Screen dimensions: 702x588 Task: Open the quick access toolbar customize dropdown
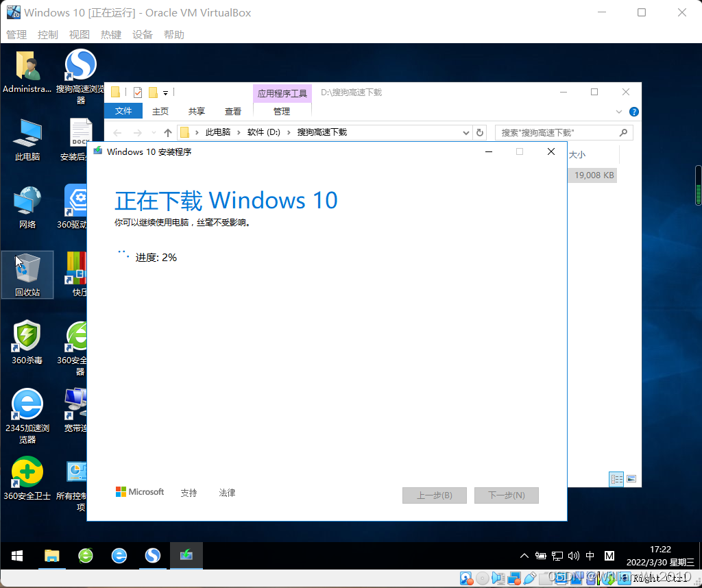coord(165,93)
